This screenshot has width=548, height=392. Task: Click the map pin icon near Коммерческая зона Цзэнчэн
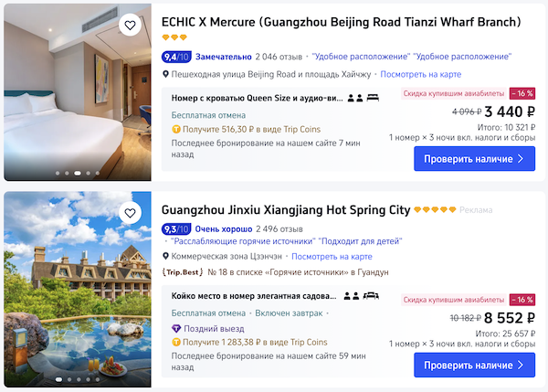tap(165, 257)
